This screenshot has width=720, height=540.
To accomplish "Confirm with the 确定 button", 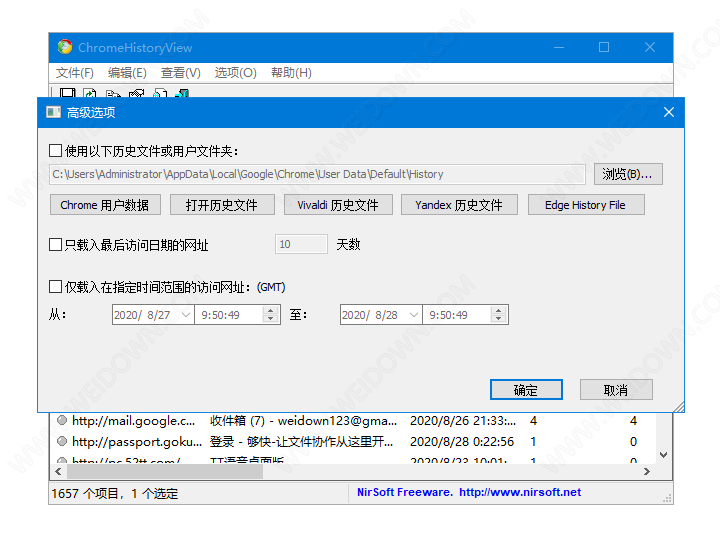I will pyautogui.click(x=526, y=390).
